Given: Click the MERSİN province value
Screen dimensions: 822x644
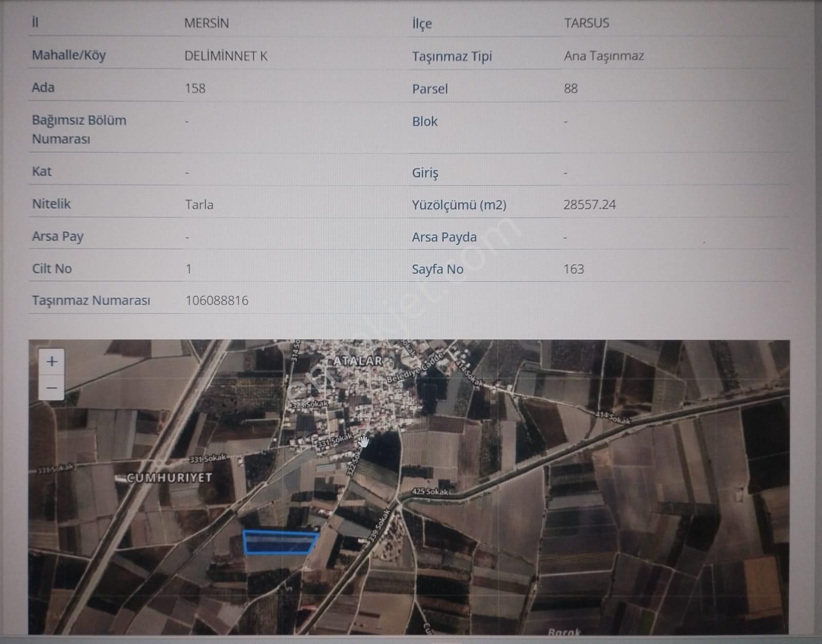Looking at the screenshot, I should click(207, 23).
